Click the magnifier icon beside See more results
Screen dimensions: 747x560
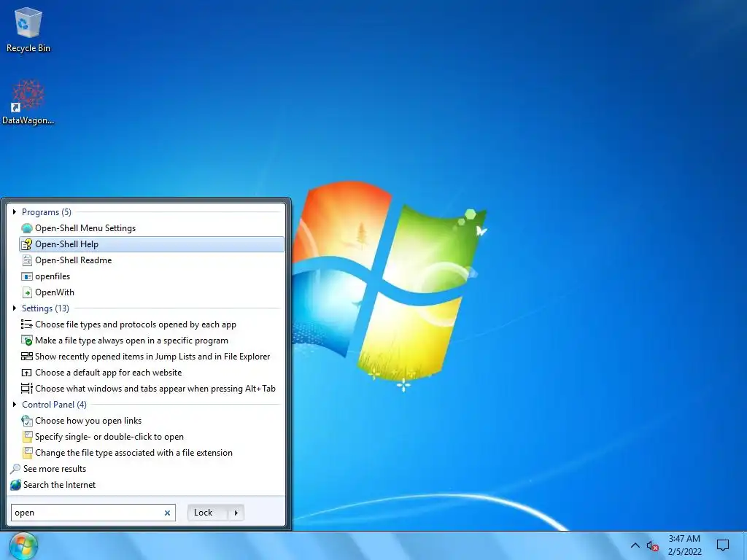16,469
